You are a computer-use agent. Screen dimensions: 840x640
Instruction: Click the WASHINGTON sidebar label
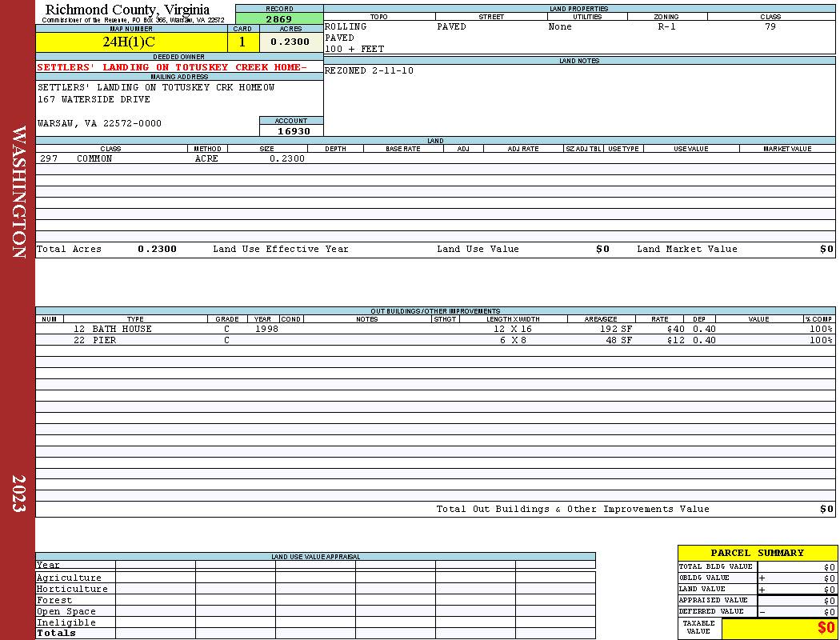pyautogui.click(x=18, y=192)
